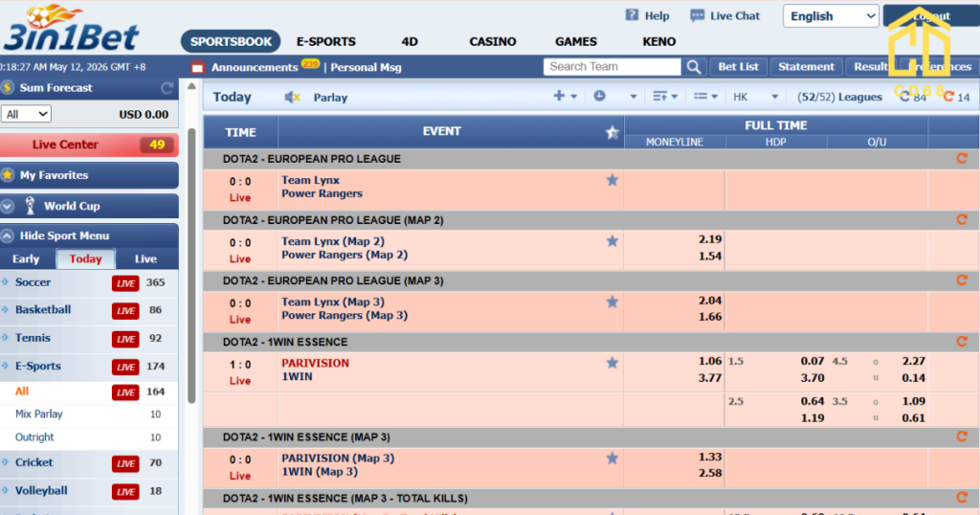
Task: Click the sidebar vertical scrollbar
Action: (x=191, y=265)
